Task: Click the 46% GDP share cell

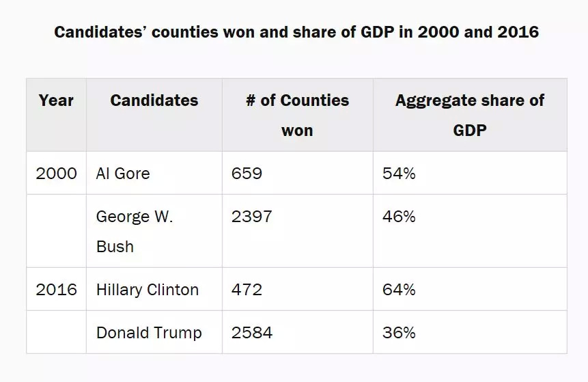Action: [399, 217]
